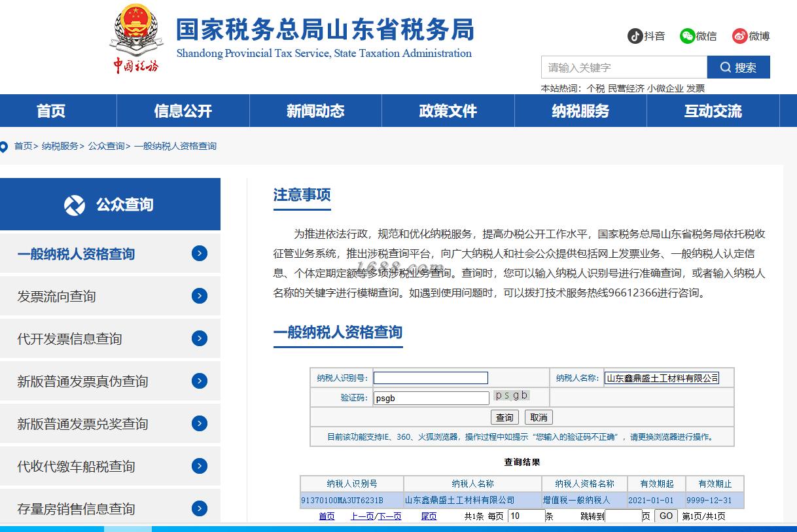
Task: Click result date 9999-12-31
Action: coord(715,500)
